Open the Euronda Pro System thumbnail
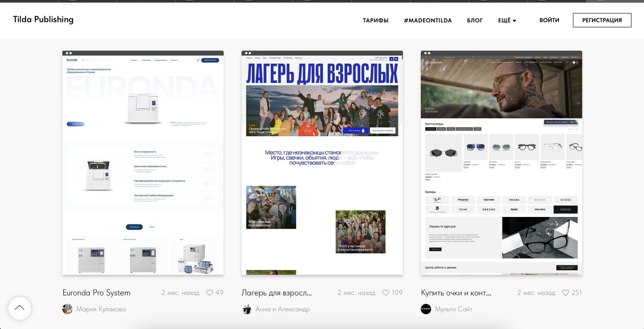Viewport: 644px width, 329px height. coord(143,164)
